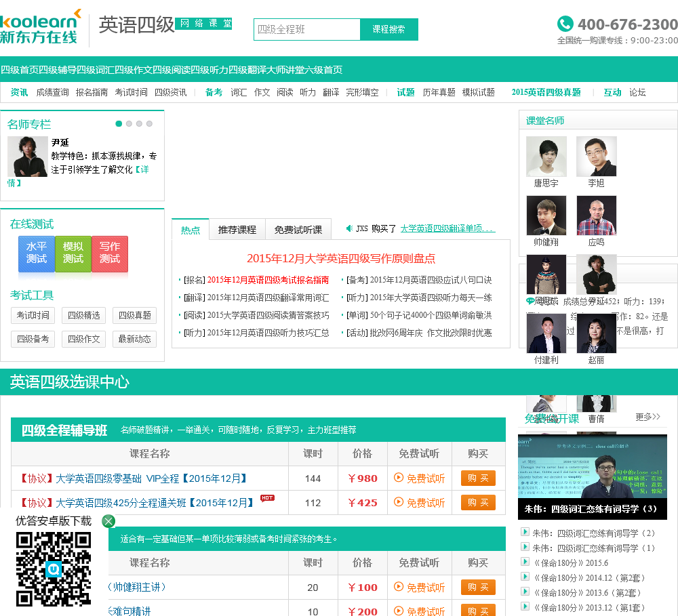Click the 最新动态 tool button
This screenshot has width=678, height=616.
click(135, 339)
